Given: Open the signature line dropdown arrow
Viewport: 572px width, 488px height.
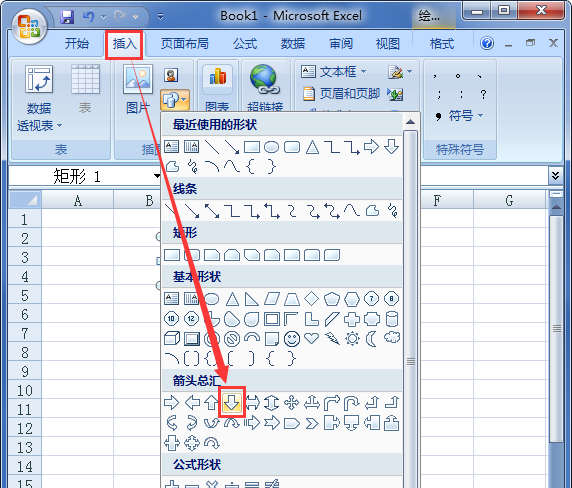Looking at the screenshot, I should (x=409, y=71).
